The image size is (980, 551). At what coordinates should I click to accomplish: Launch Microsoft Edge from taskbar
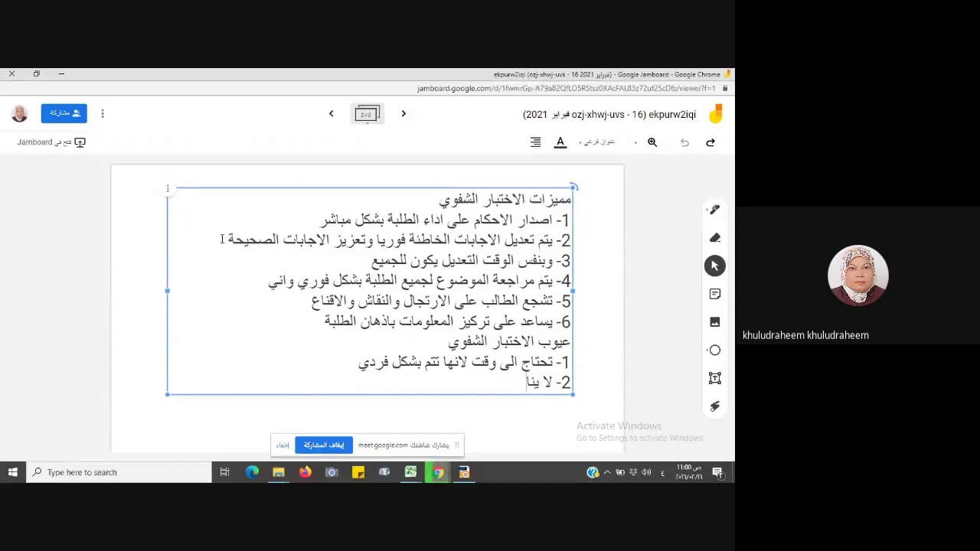point(252,472)
